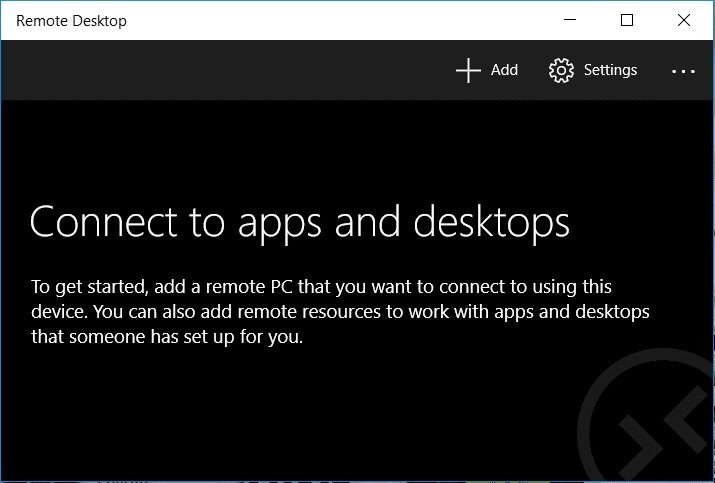The image size is (715, 483).
Task: Minimize the Remote Desktop window
Action: (570, 20)
